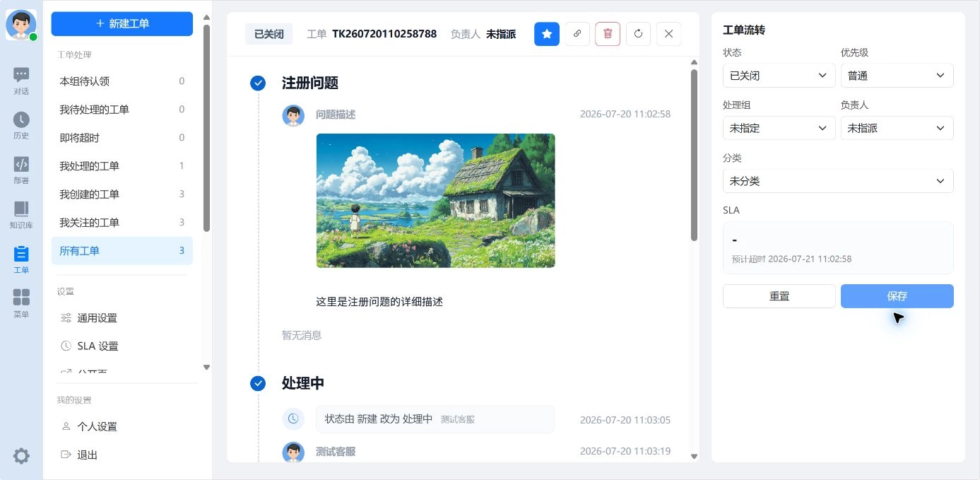Click timestamp 2026-07-20 11:02:58
Screen dimensions: 980x480
tap(625, 114)
